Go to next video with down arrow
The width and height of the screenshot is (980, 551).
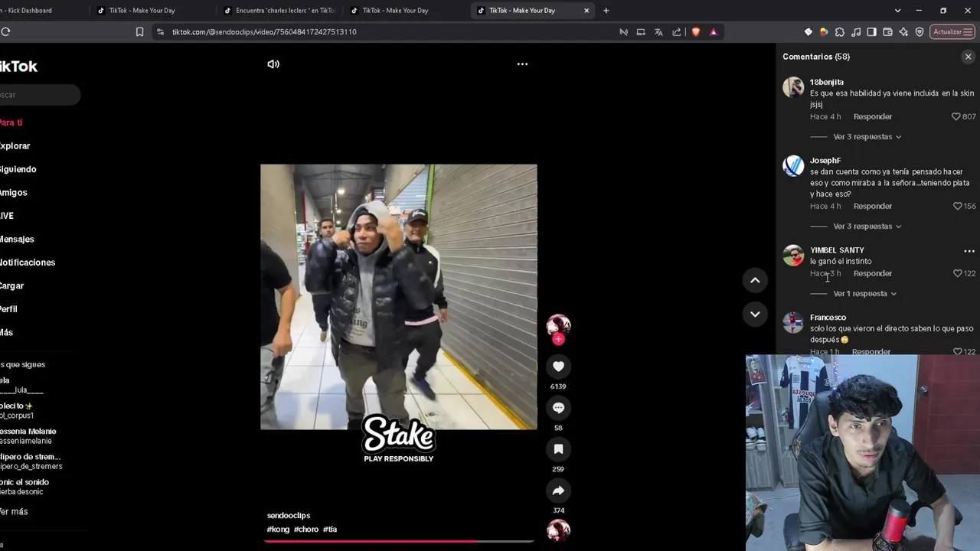click(755, 314)
